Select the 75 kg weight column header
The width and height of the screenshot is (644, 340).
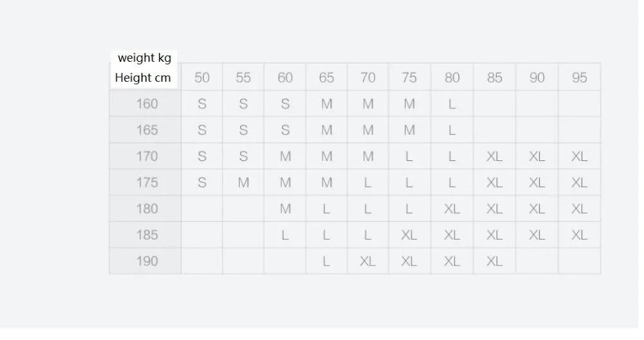410,77
